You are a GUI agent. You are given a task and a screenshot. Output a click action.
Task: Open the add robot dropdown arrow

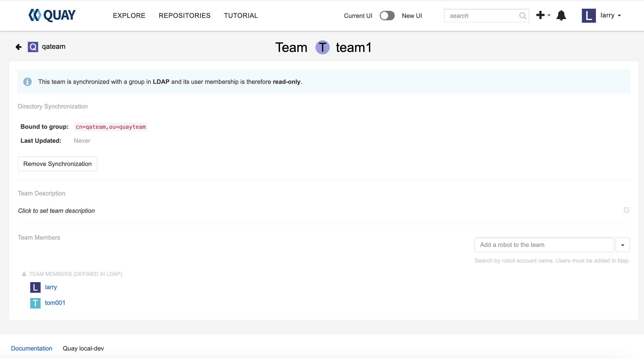pos(622,245)
